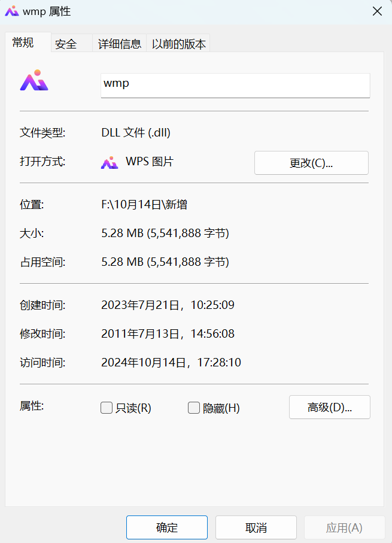This screenshot has width=392, height=543.
Task: Click the 打开方式 WPS 图片 entry
Action: (144, 162)
